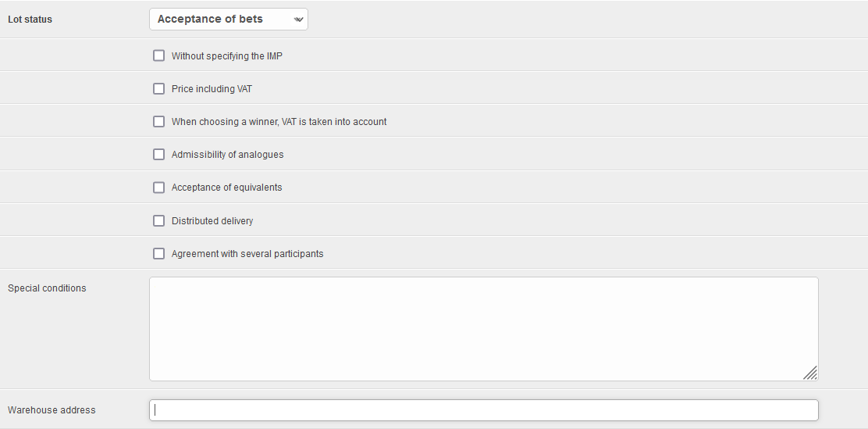
Task: Click the "Distributed delivery" label text
Action: coord(212,221)
